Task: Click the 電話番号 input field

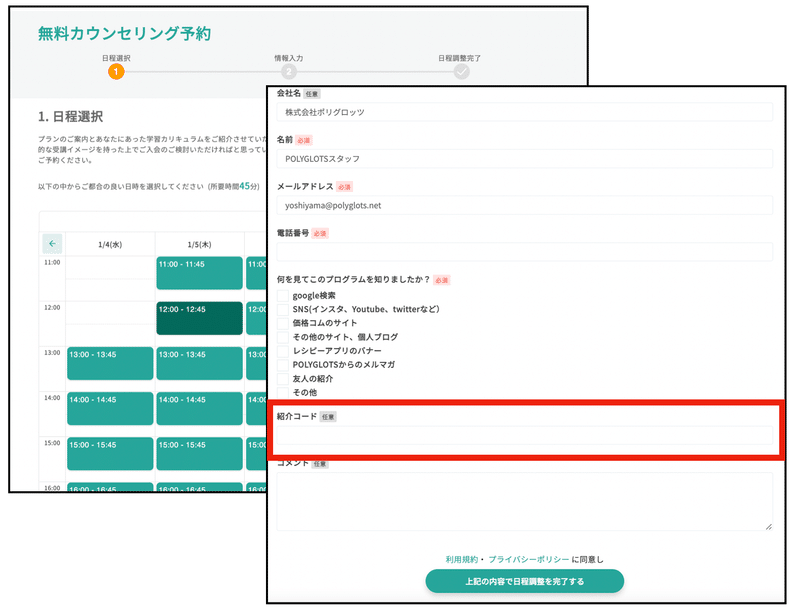Action: tap(524, 252)
